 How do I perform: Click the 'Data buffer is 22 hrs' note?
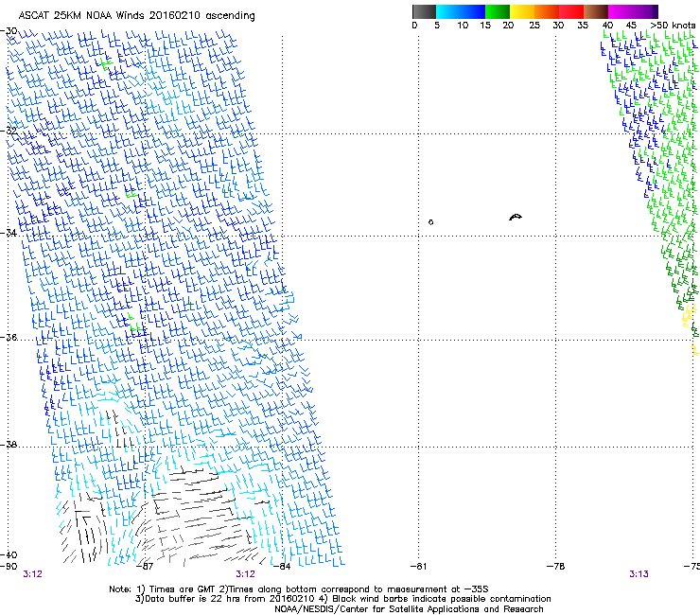click(342, 599)
